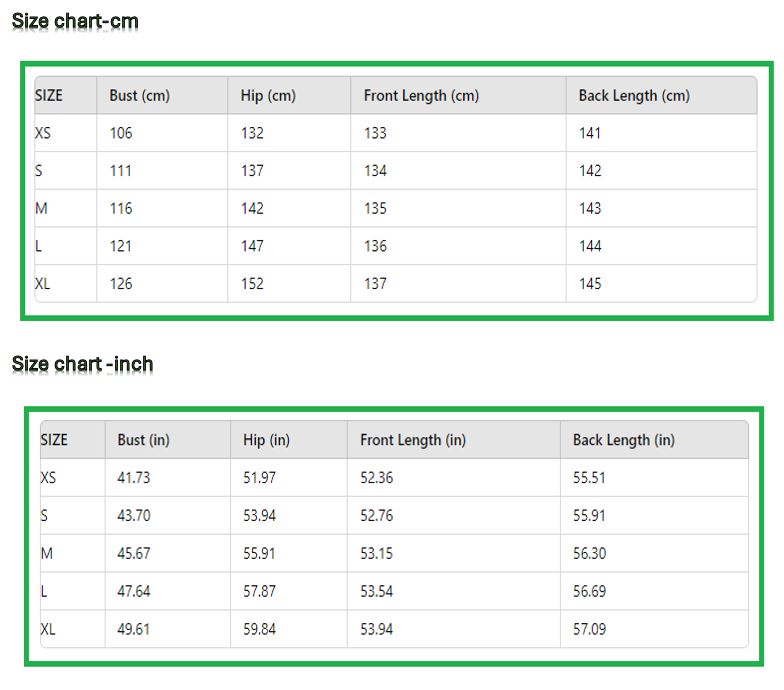Select the Hip (cm) column header
The width and height of the screenshot is (784, 690).
(268, 96)
